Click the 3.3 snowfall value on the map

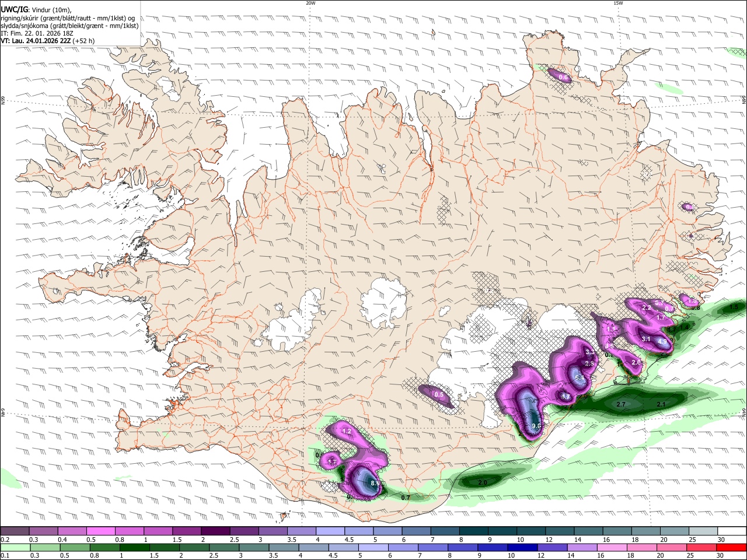pos(589,352)
